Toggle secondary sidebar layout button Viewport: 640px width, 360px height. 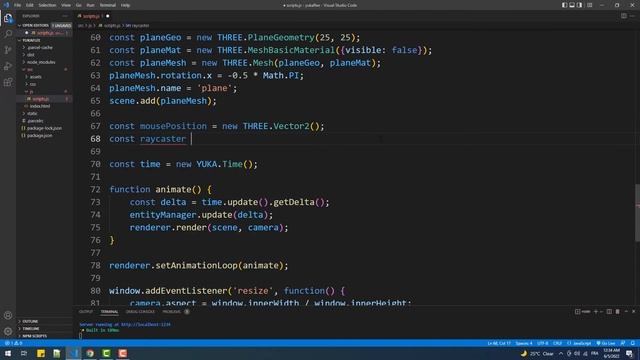(580, 5)
